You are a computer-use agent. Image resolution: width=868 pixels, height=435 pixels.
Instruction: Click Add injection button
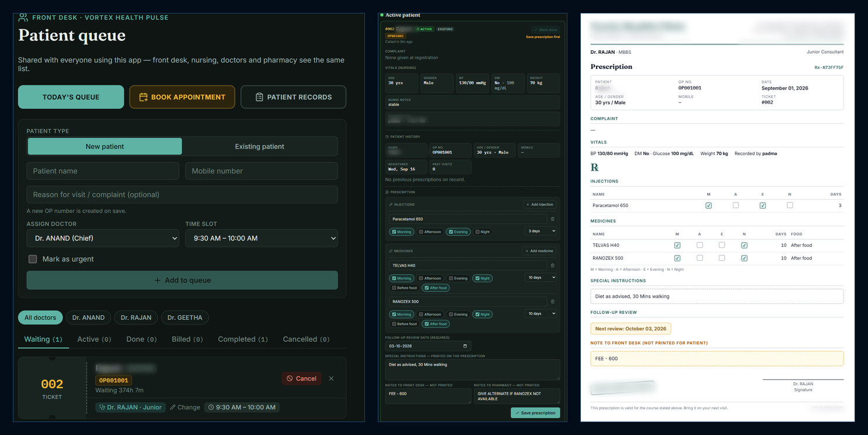[539, 205]
